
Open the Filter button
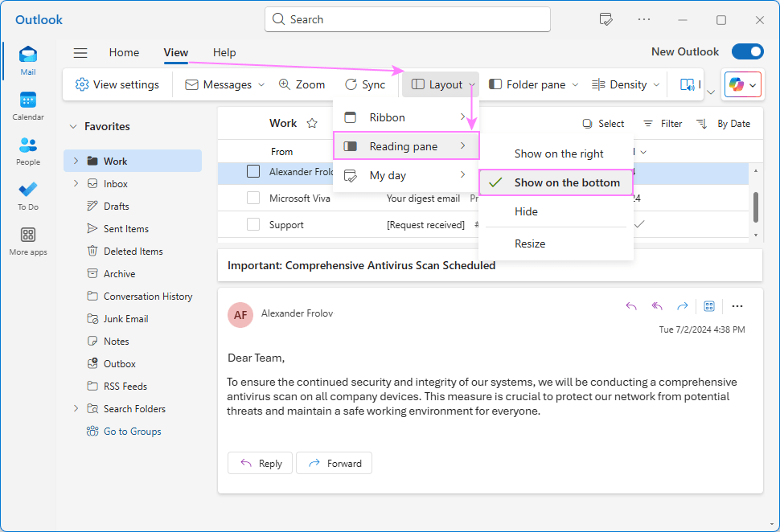pos(662,123)
